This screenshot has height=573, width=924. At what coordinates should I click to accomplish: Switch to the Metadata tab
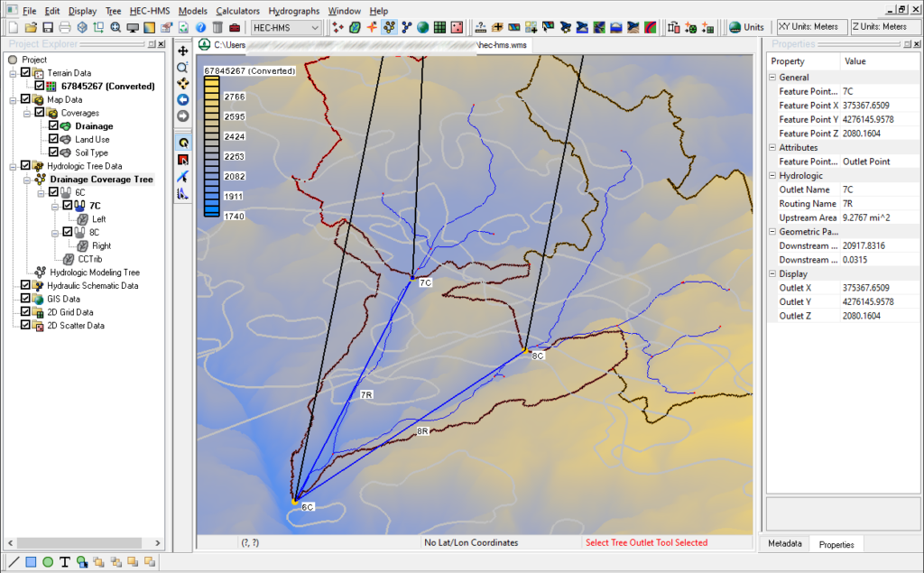(x=784, y=543)
